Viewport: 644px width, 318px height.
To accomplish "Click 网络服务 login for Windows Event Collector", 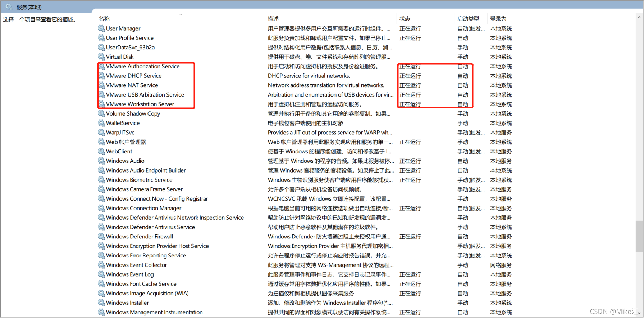I will click(x=501, y=265).
